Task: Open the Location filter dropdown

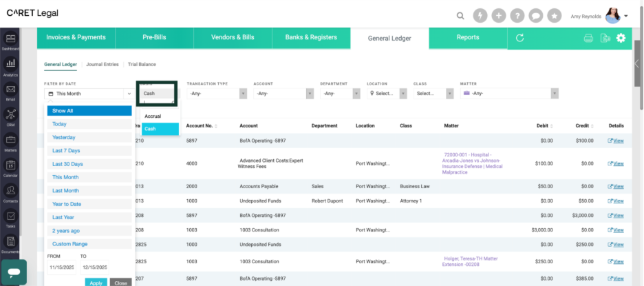Action: 387,94
